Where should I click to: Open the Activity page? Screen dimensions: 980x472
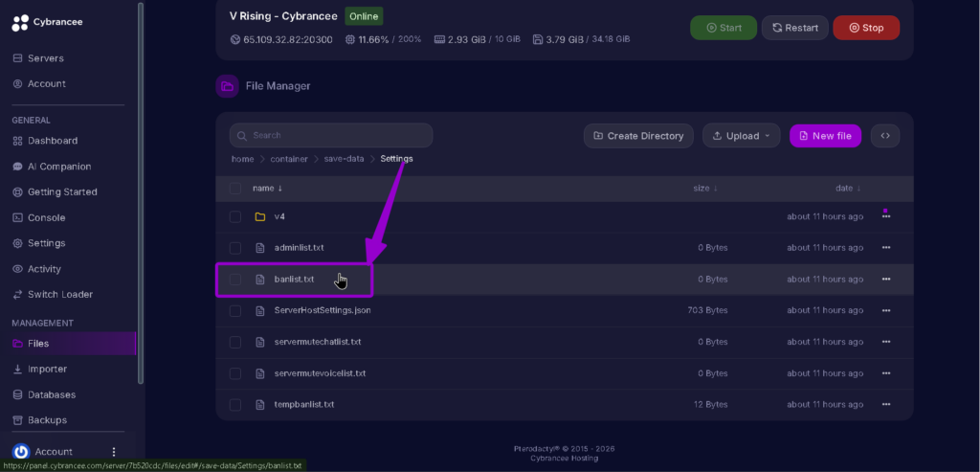[37, 269]
